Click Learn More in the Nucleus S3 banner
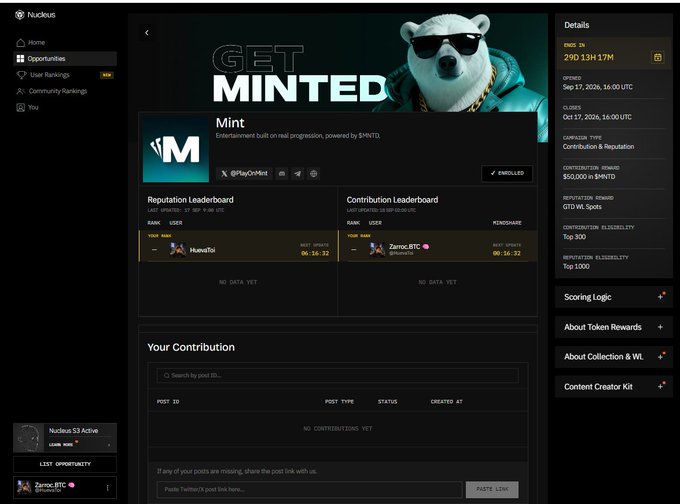680x504 pixels. [x=61, y=445]
